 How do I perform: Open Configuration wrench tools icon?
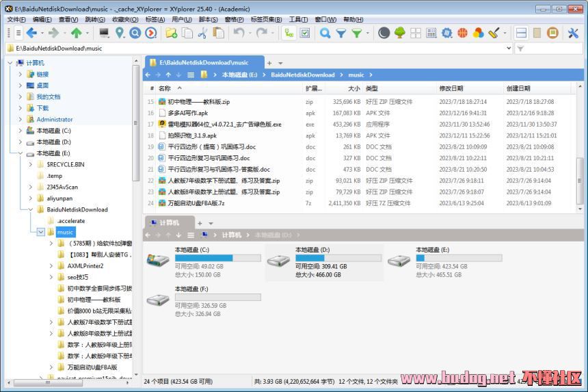573,33
